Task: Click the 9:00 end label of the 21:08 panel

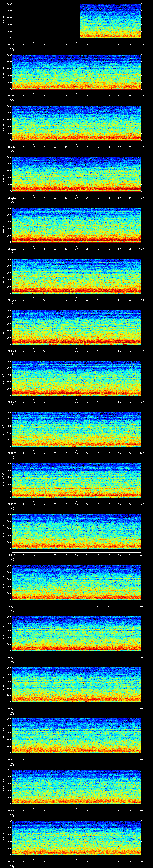Action: tap(141, 249)
